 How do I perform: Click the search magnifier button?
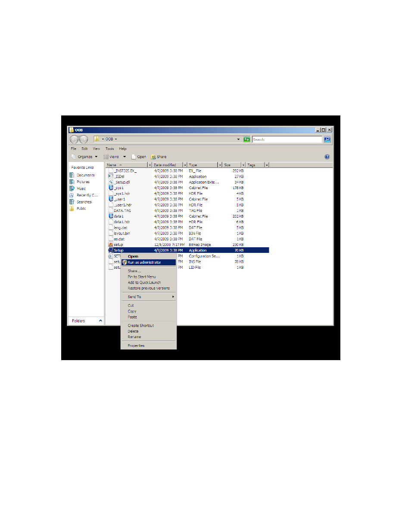[327, 139]
